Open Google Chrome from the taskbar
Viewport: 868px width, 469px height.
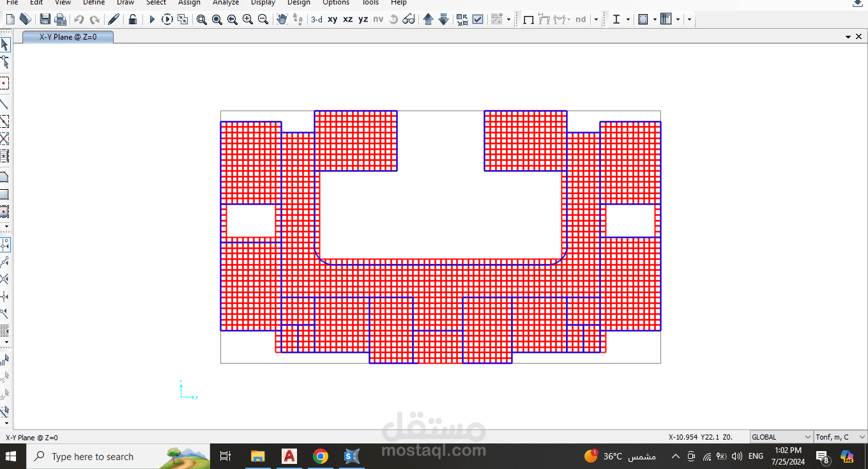pyautogui.click(x=321, y=456)
